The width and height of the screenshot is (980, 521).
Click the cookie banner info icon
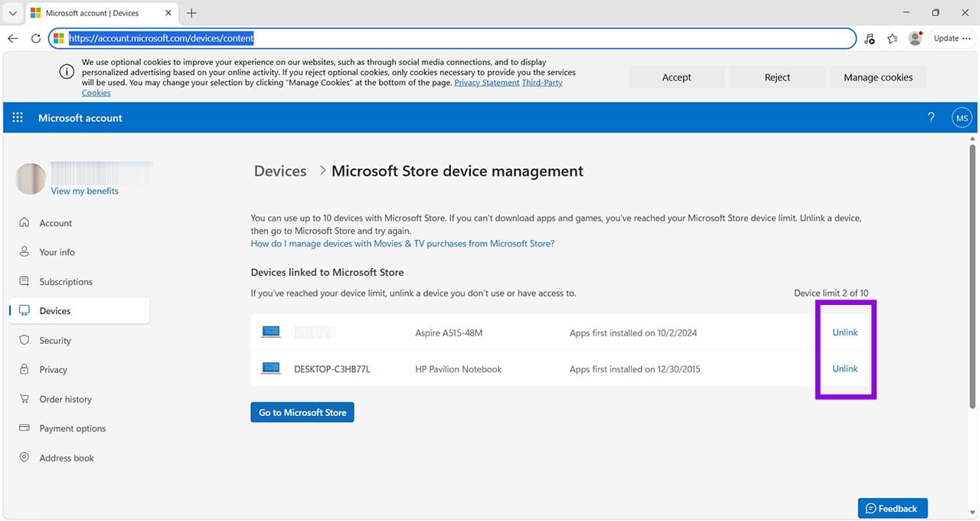[67, 71]
